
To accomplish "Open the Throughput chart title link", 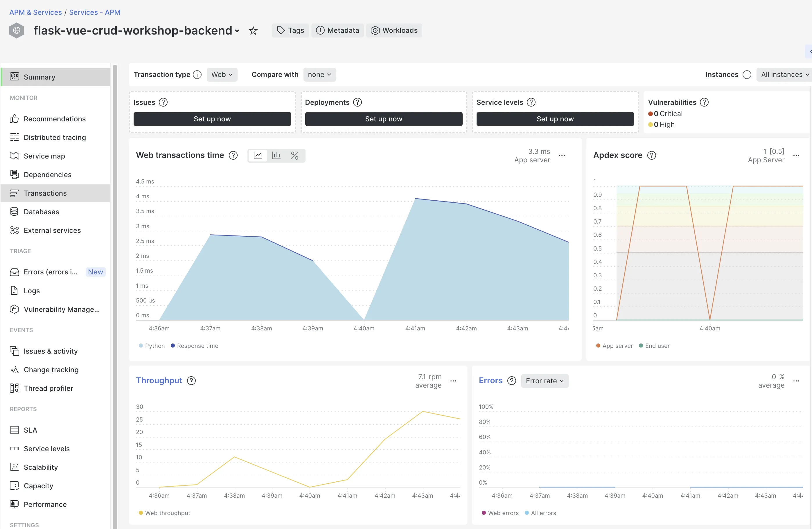I will pyautogui.click(x=159, y=380).
